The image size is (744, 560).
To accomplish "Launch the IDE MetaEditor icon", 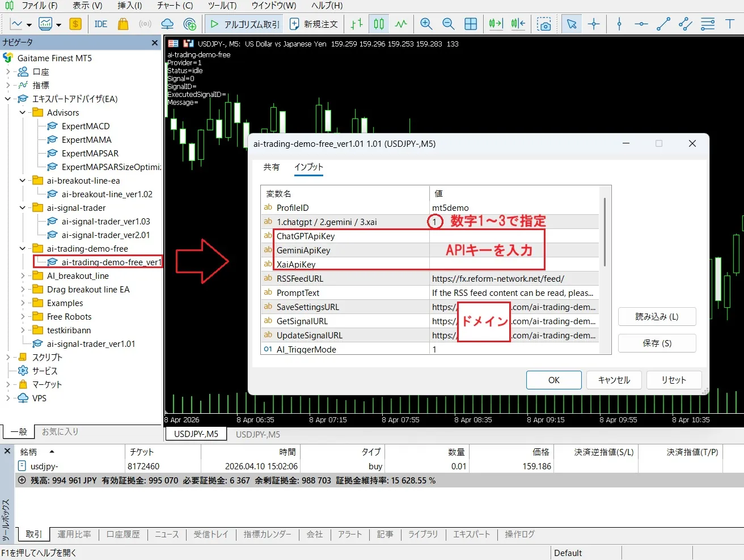I will 101,24.
